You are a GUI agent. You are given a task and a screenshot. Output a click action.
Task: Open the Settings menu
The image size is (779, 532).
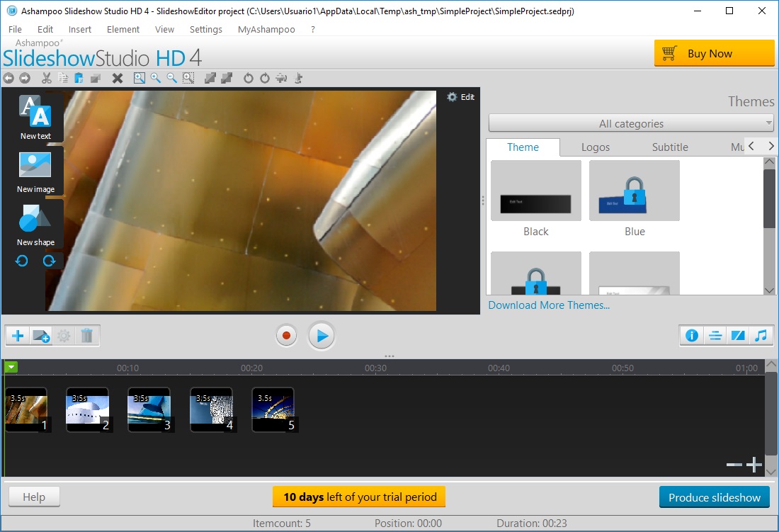point(205,29)
